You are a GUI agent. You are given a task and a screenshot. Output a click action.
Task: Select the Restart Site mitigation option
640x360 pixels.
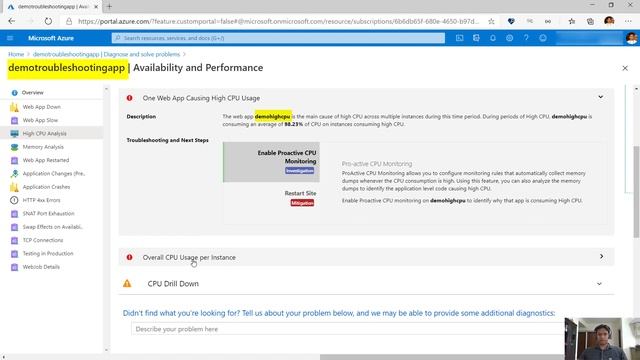tap(300, 198)
